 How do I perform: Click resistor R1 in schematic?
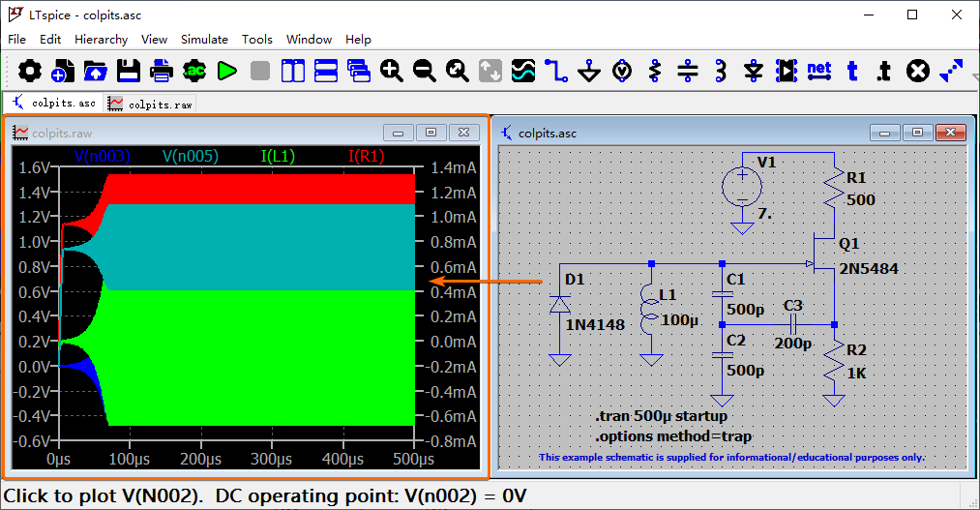coord(834,189)
